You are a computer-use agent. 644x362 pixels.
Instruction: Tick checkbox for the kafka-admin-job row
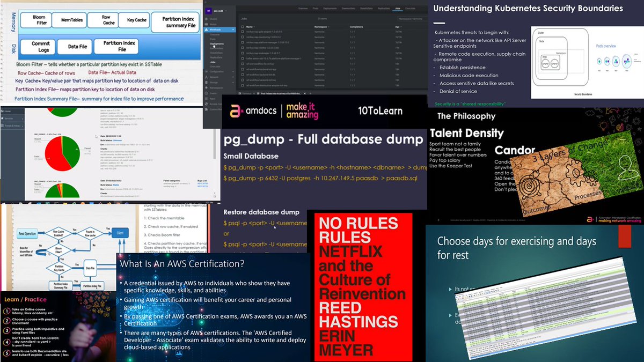pos(243,58)
